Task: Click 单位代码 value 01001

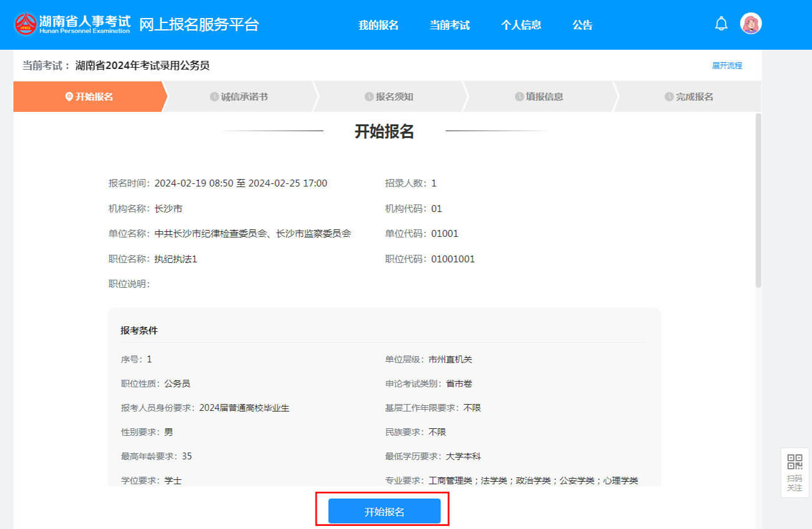Action: click(x=445, y=234)
